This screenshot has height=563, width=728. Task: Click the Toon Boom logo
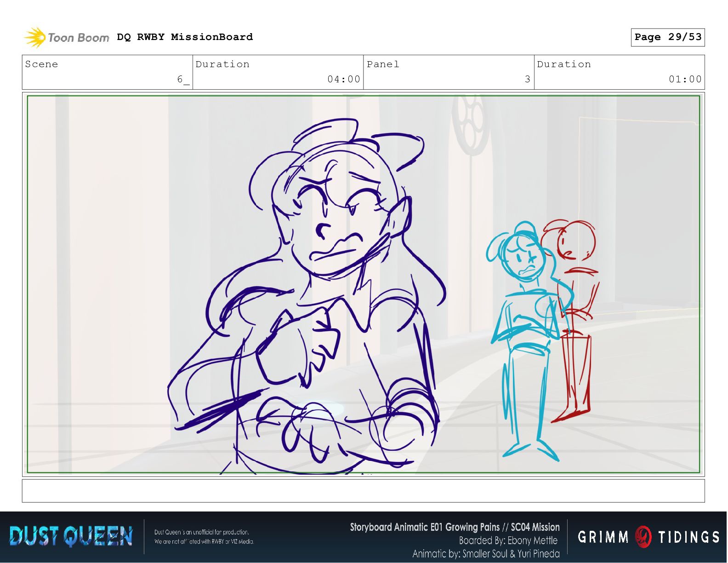click(67, 37)
